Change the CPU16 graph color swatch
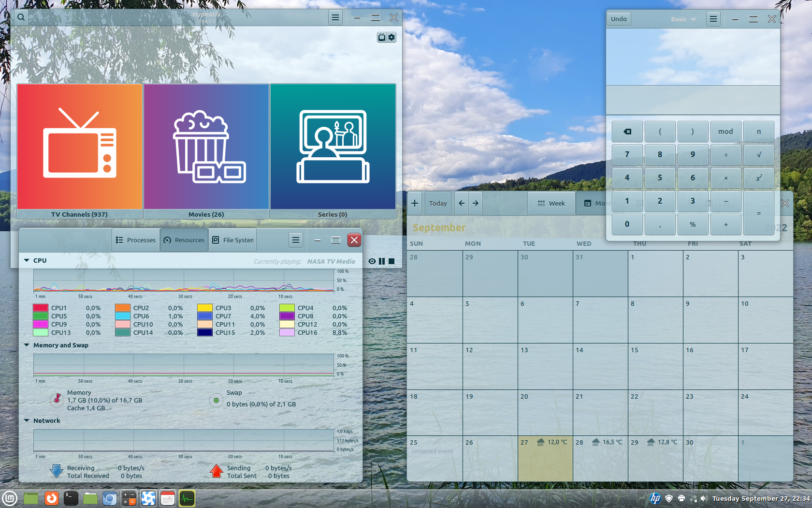This screenshot has width=812, height=508. point(287,332)
